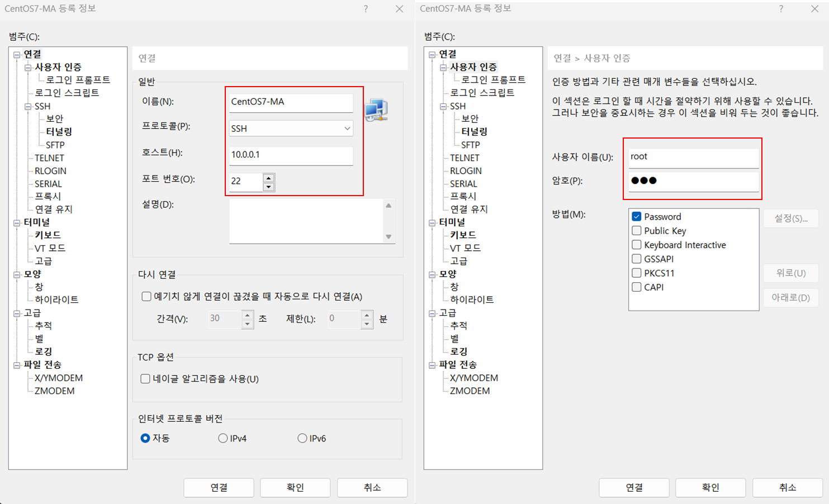Click 취소 button in left dialog
Viewport: 829px width, 504px height.
coord(372,487)
